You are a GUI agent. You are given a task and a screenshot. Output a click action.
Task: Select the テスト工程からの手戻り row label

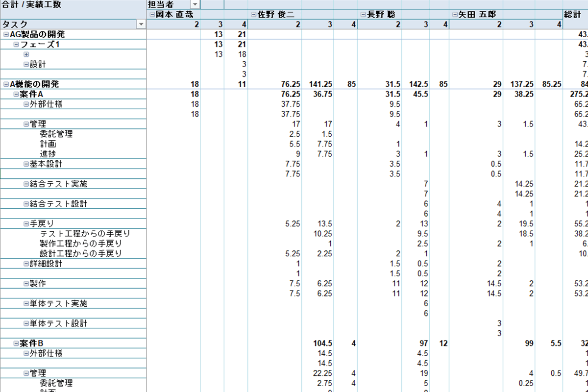85,234
